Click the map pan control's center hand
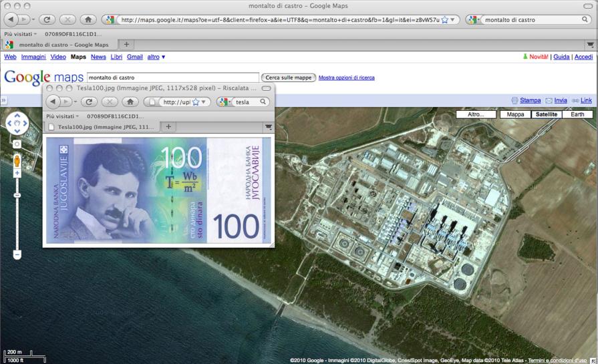Viewport: 598px width, 364px height. point(17,124)
